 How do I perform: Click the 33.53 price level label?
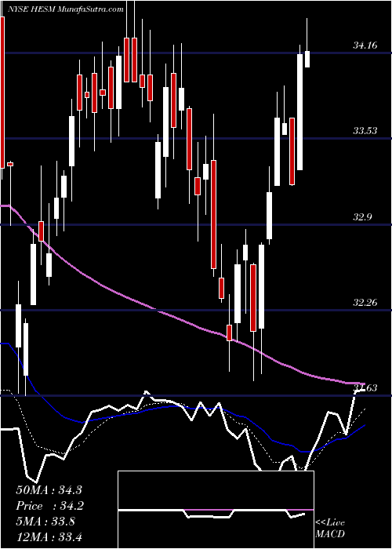tap(365, 131)
